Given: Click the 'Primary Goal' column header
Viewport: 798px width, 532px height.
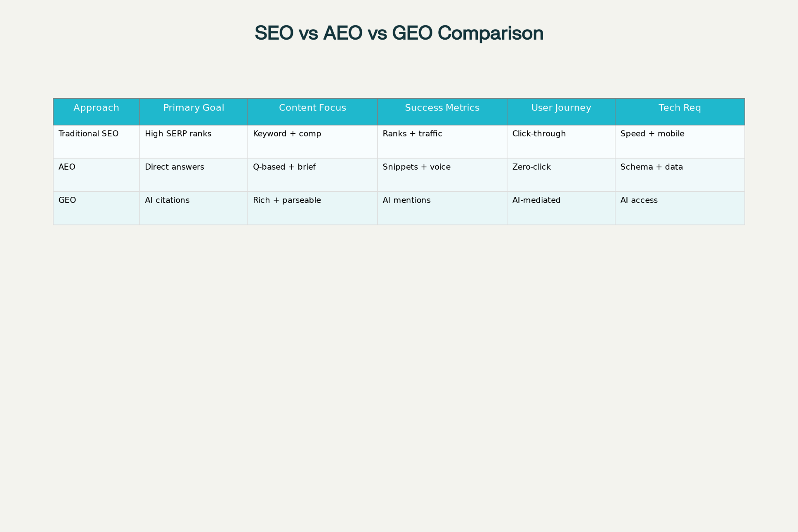Looking at the screenshot, I should pyautogui.click(x=194, y=108).
